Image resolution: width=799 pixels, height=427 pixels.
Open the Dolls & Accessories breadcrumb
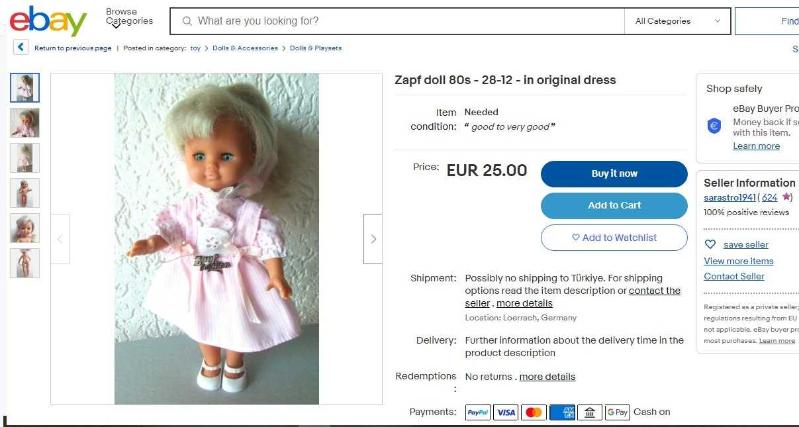click(245, 48)
